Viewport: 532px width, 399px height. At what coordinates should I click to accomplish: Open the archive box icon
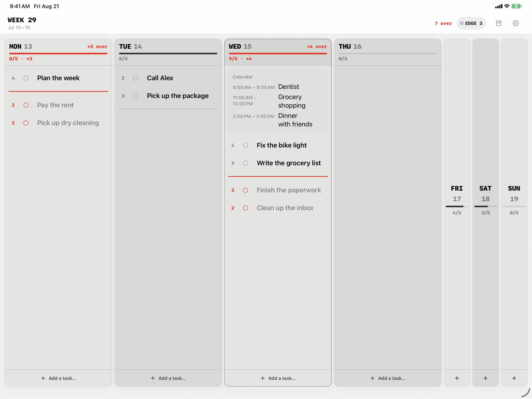click(x=499, y=23)
